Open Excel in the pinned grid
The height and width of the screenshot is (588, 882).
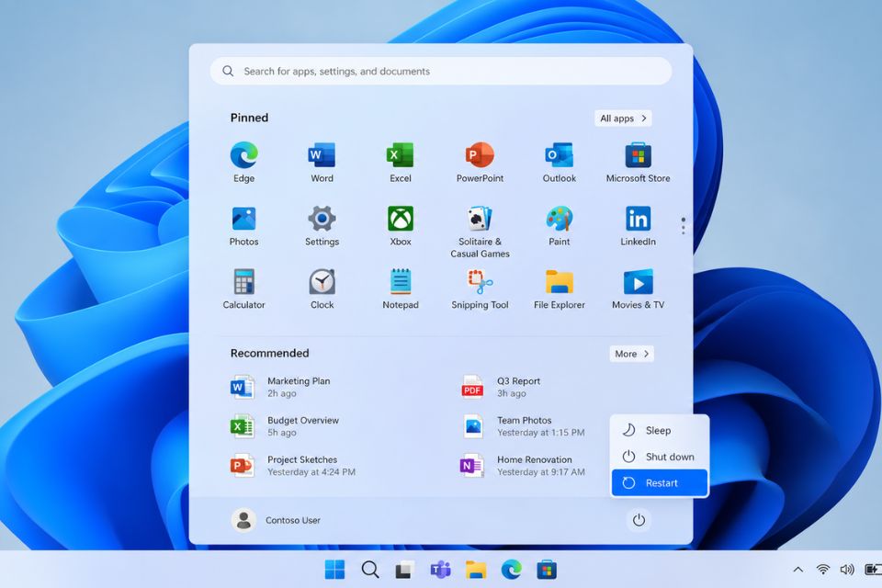401,162
